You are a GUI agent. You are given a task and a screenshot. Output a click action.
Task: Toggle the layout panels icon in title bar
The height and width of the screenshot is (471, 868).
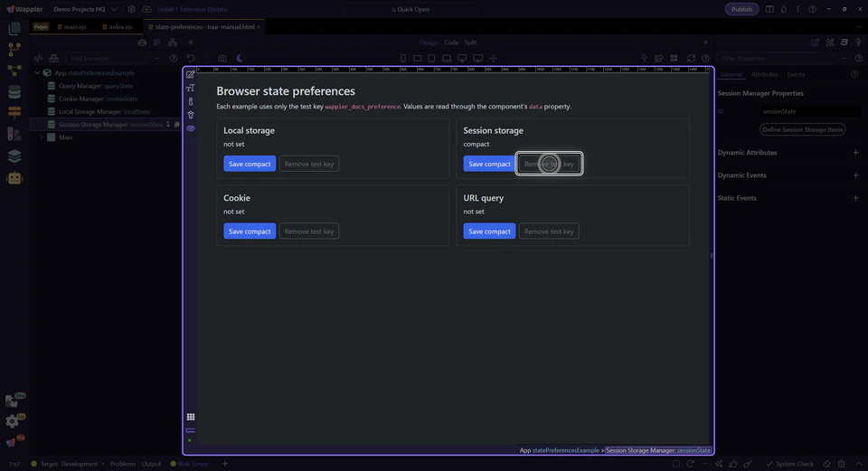coord(769,9)
